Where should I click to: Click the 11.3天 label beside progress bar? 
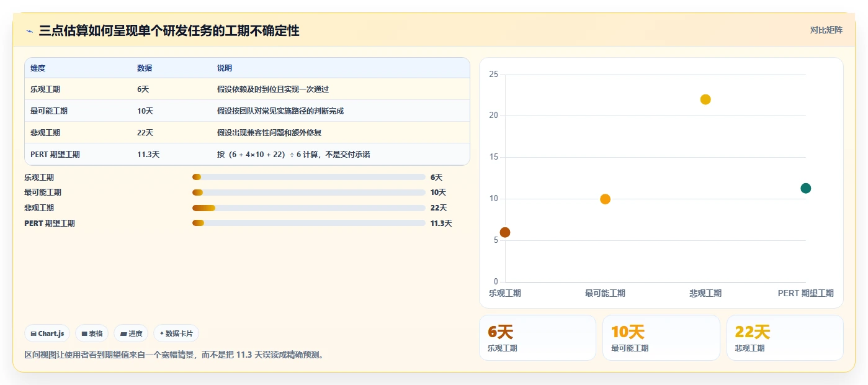pos(441,223)
